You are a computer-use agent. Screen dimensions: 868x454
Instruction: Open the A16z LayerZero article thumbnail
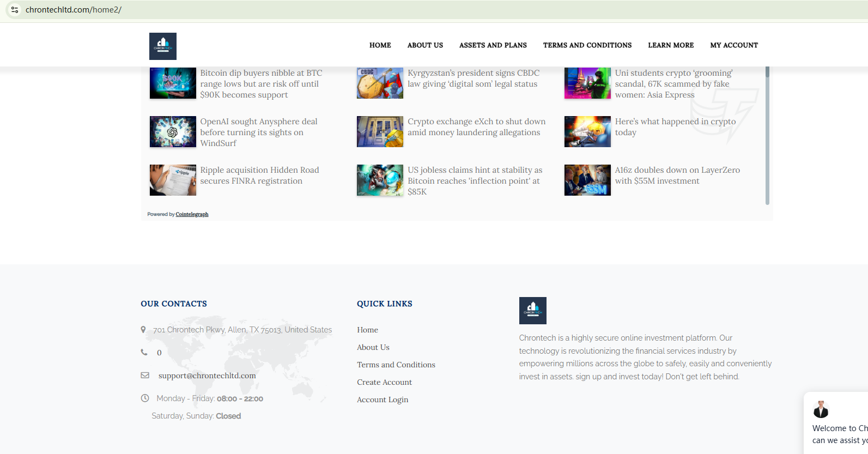pyautogui.click(x=587, y=180)
